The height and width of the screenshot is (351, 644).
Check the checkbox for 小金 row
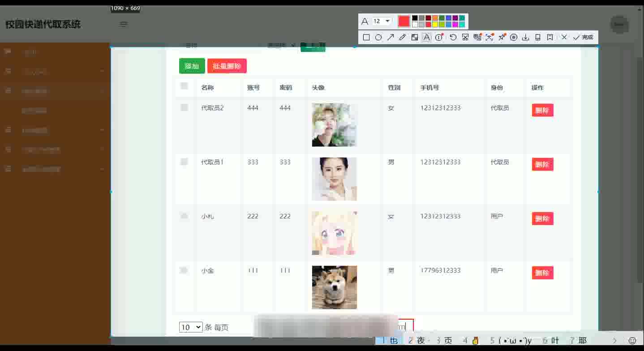point(184,270)
